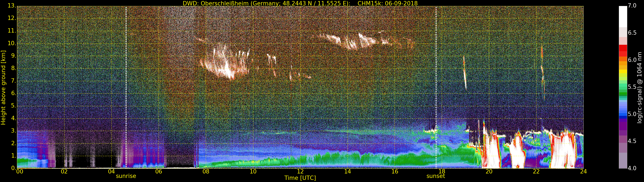Click the '16' time axis tick label
The width and height of the screenshot is (644, 182).
click(x=395, y=171)
